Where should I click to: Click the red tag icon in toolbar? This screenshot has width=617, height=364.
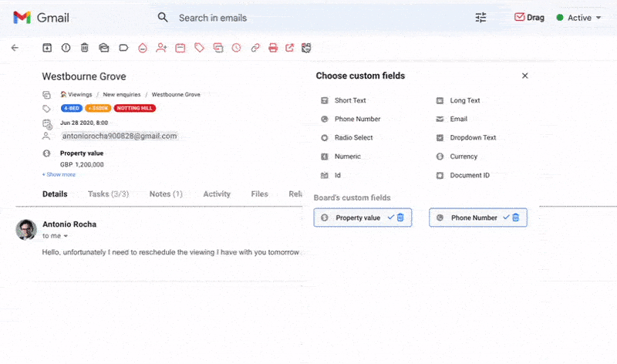click(199, 48)
